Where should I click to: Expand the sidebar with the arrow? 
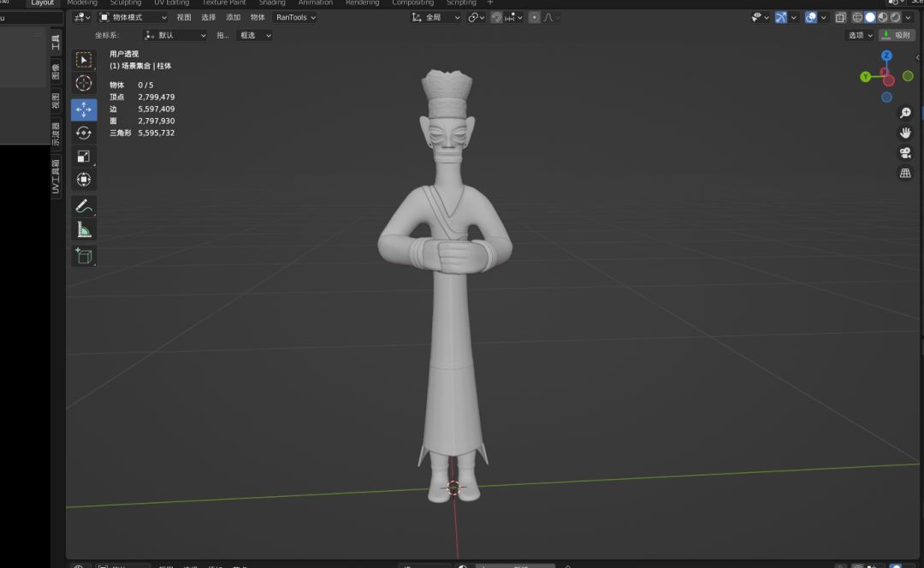coord(917,57)
